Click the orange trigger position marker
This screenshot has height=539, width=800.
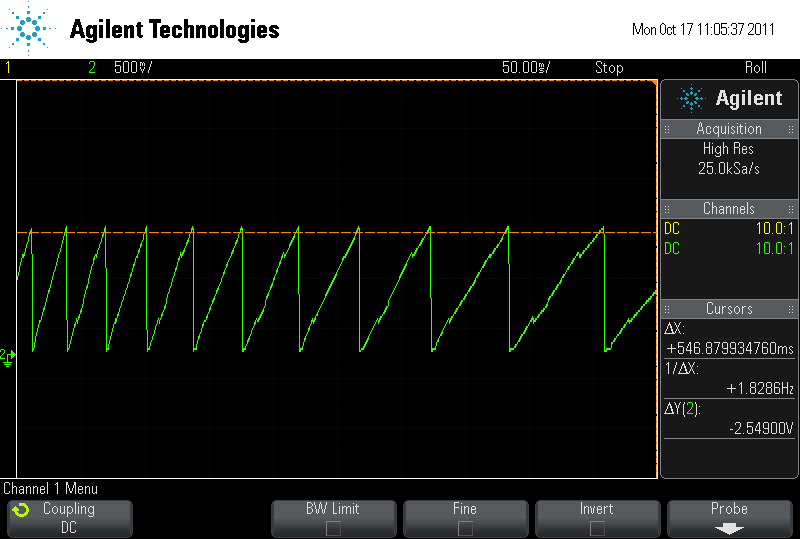point(654,82)
